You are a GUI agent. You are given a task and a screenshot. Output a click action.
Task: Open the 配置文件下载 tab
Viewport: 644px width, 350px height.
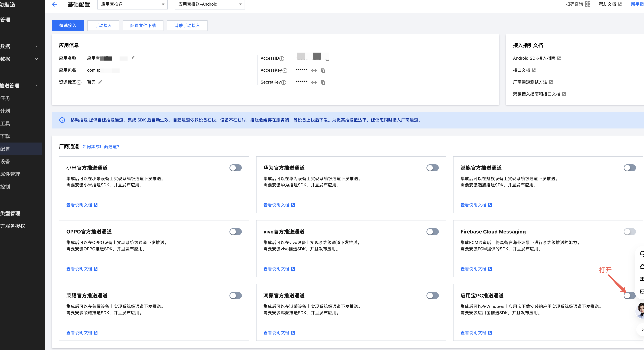pos(143,25)
